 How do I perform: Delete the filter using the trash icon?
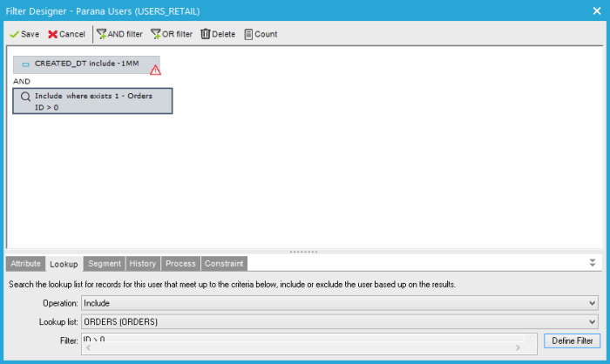pos(206,34)
